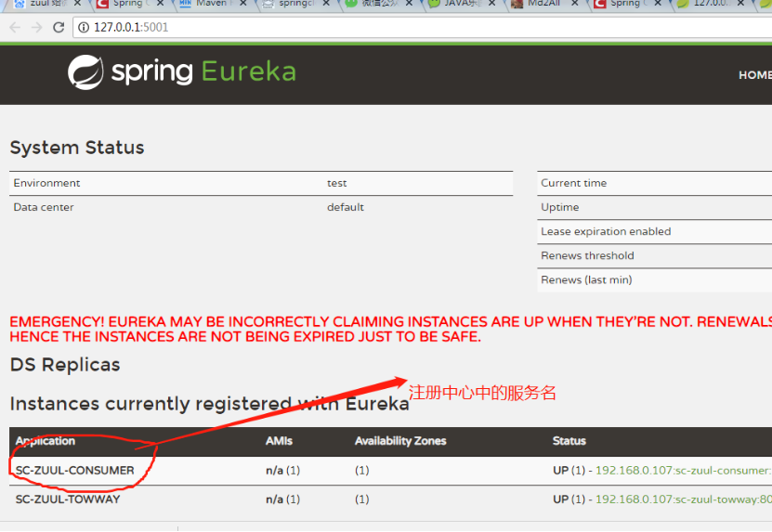The image size is (772, 532).
Task: Close the springcl browser tab
Action: (x=326, y=3)
